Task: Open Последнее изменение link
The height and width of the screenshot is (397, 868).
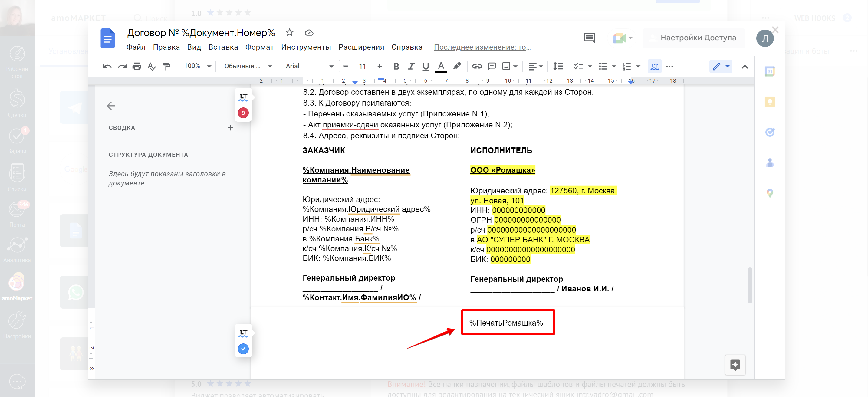Action: point(482,47)
